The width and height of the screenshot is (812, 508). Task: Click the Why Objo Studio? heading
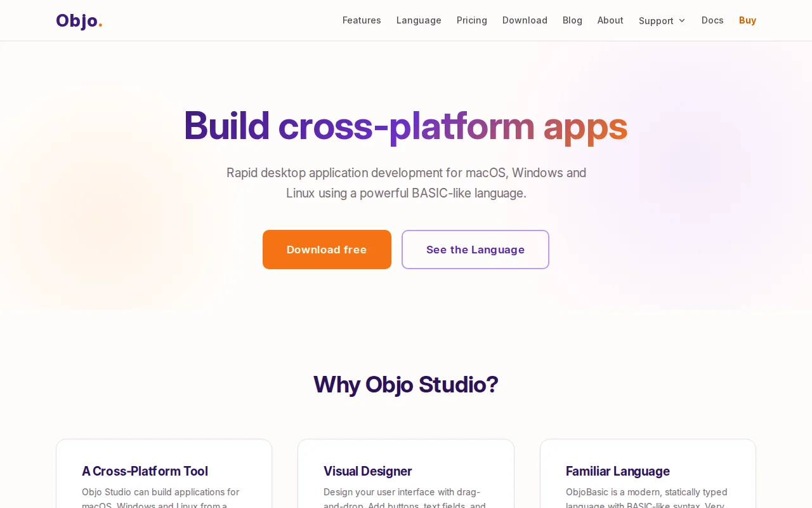[406, 384]
